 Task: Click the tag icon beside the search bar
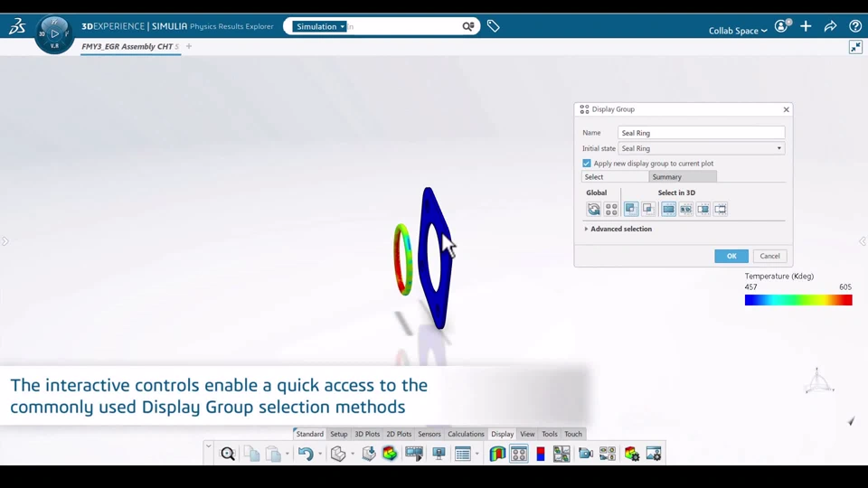(x=493, y=26)
